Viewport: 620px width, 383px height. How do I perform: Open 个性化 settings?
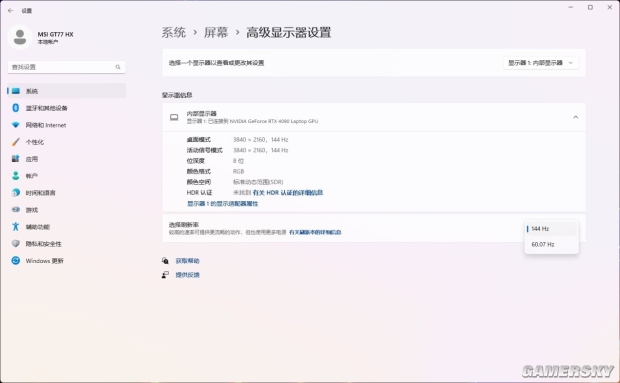click(66, 142)
